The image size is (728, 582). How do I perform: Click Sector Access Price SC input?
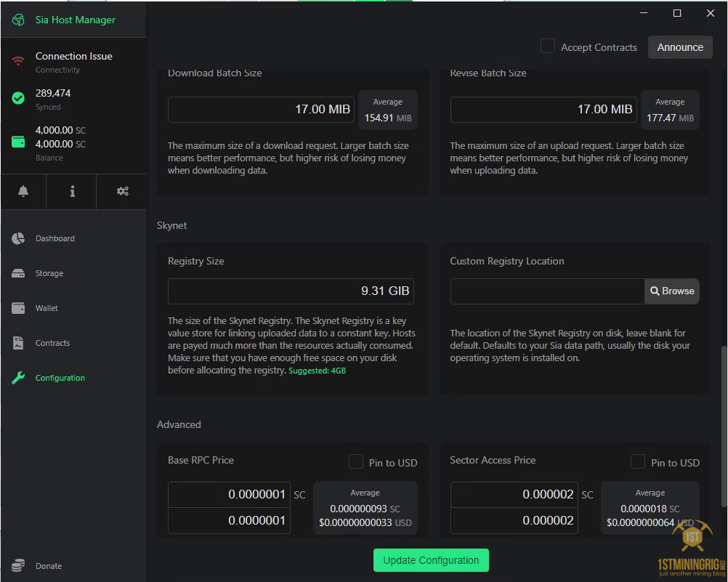click(x=514, y=495)
